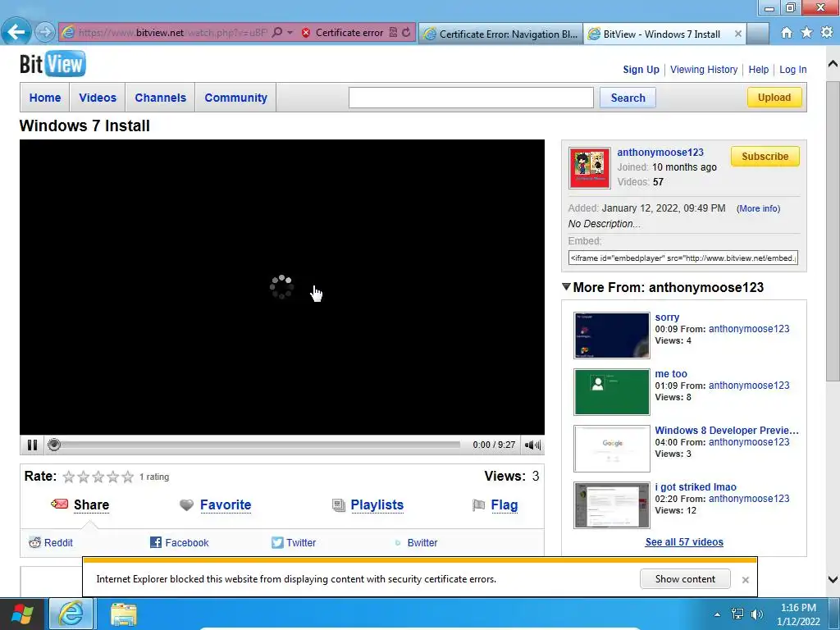Select the BitView - Windows 7 Install tab

[661, 34]
